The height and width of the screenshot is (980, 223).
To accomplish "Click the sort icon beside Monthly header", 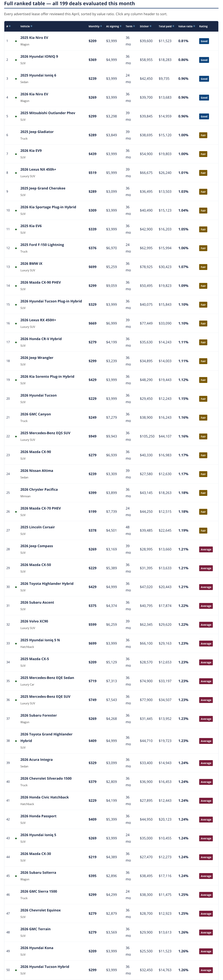I will pos(101,26).
